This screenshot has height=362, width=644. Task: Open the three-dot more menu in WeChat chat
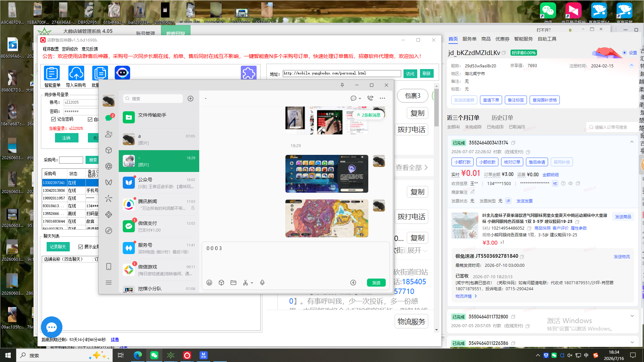(382, 98)
